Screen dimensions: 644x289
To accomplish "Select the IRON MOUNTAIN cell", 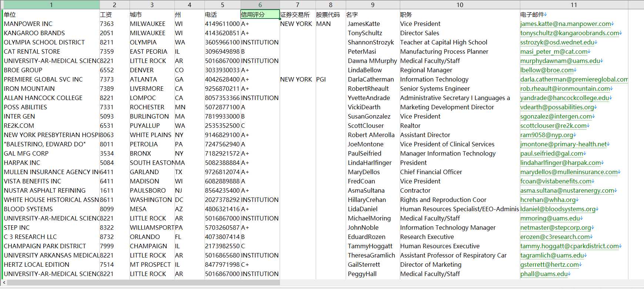I will [x=51, y=89].
